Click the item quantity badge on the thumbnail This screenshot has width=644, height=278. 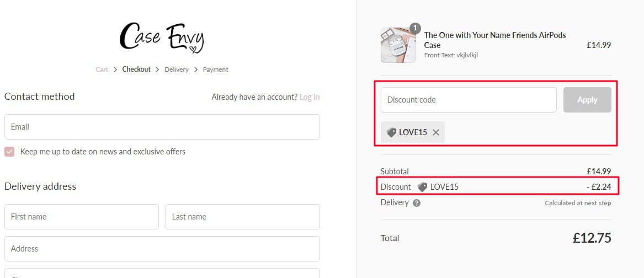click(x=416, y=28)
